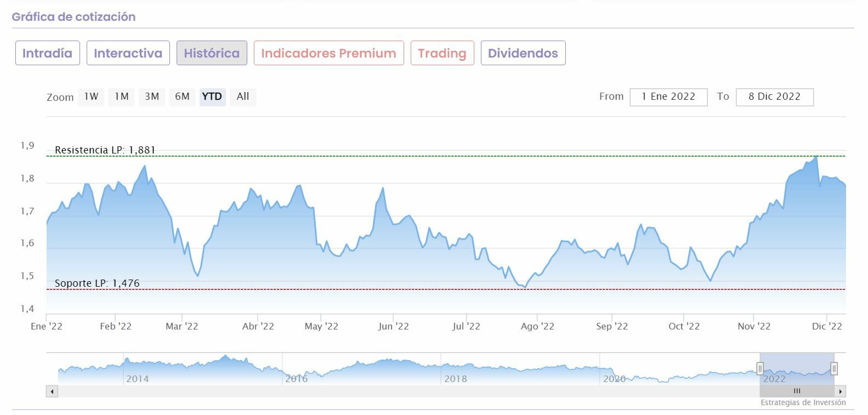The image size is (868, 415).
Task: Open the Interactiva chart tab
Action: pos(128,53)
